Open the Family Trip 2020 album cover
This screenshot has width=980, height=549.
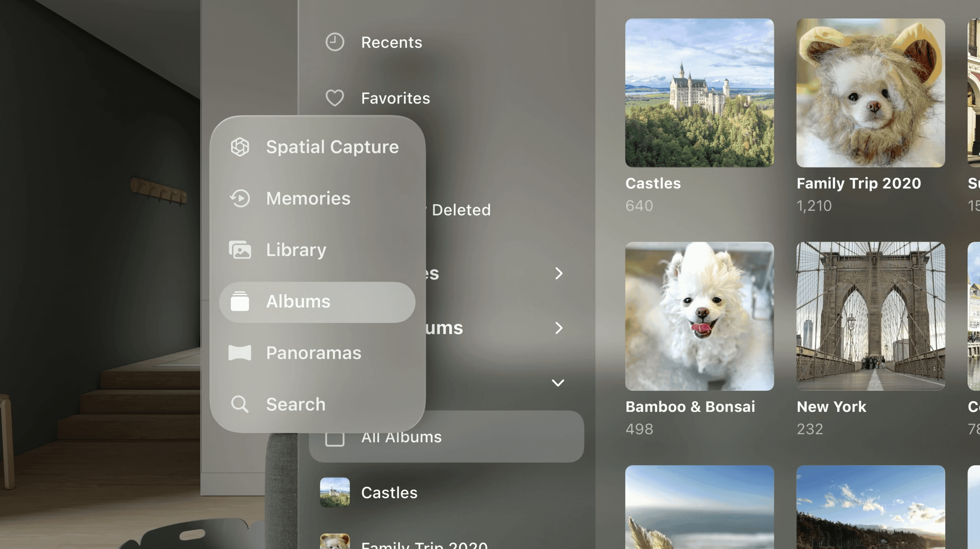(870, 93)
